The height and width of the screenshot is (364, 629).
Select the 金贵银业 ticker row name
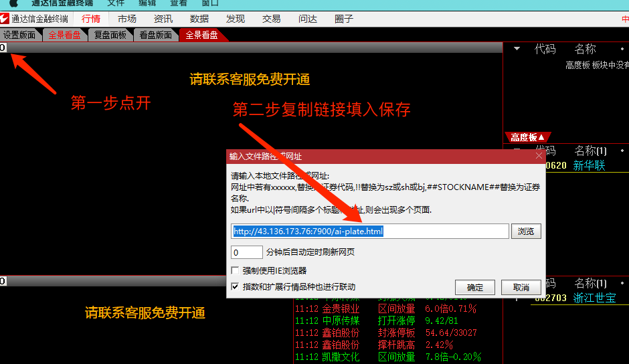[x=341, y=309]
